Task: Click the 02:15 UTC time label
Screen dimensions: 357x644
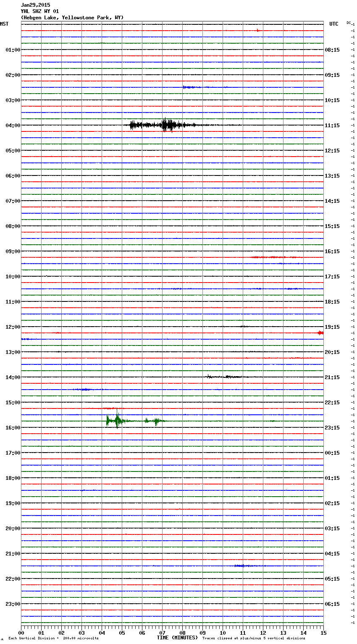Action: (332, 503)
